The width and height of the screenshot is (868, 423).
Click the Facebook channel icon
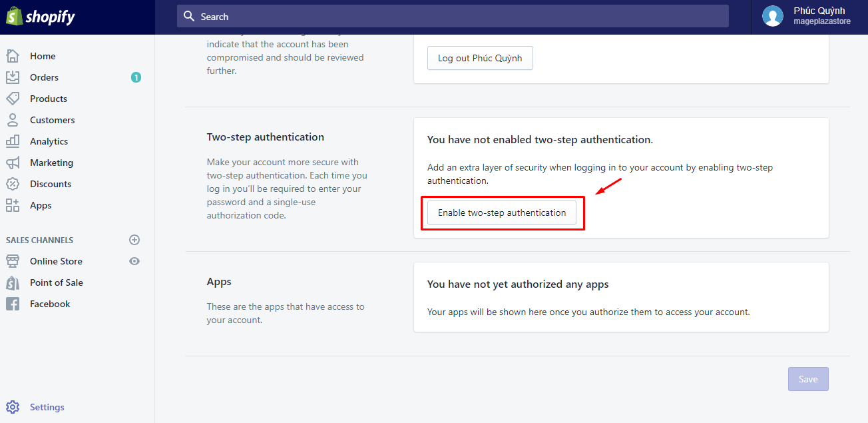(13, 304)
